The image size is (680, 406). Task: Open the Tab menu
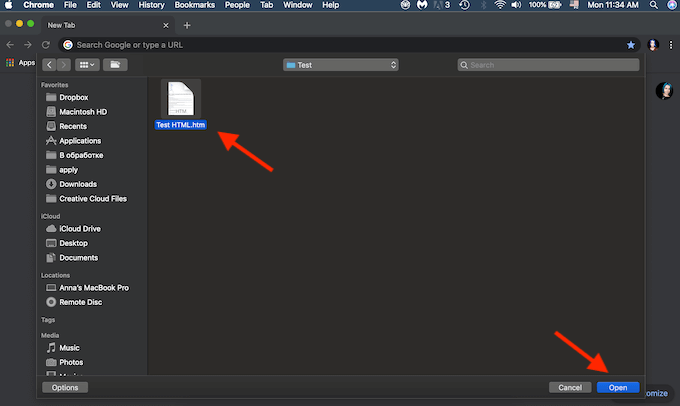tap(267, 5)
